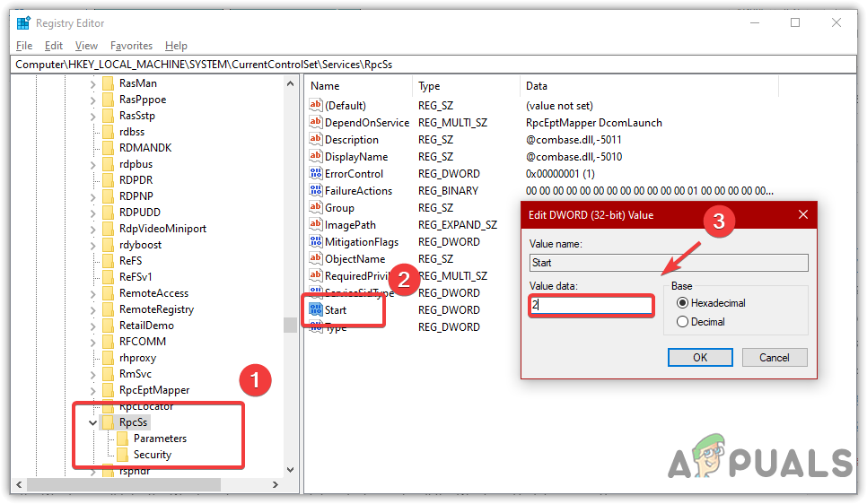Expand the RasMan key
Image resolution: width=867 pixels, height=504 pixels.
pyautogui.click(x=92, y=84)
